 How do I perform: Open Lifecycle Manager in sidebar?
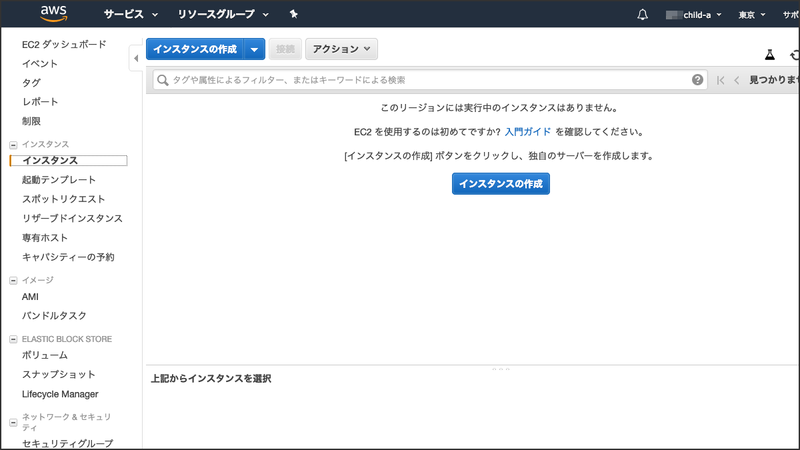point(60,394)
